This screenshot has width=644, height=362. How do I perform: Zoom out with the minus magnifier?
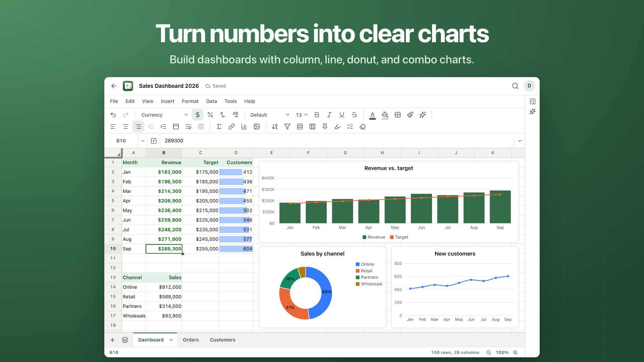[x=489, y=353]
